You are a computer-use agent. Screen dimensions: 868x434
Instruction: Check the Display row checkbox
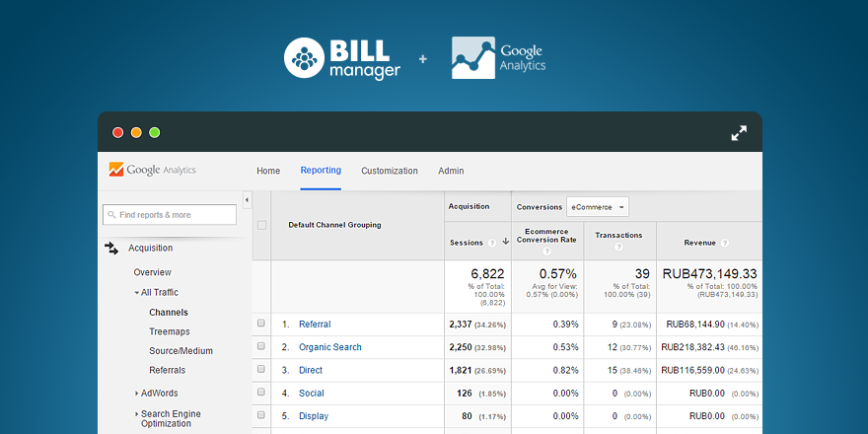pos(261,415)
